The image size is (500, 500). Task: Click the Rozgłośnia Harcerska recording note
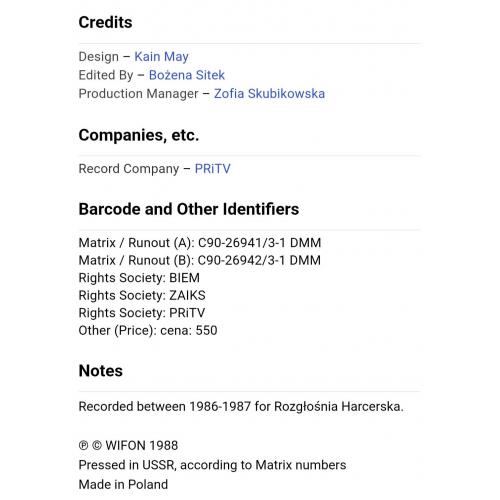pyautogui.click(x=241, y=406)
